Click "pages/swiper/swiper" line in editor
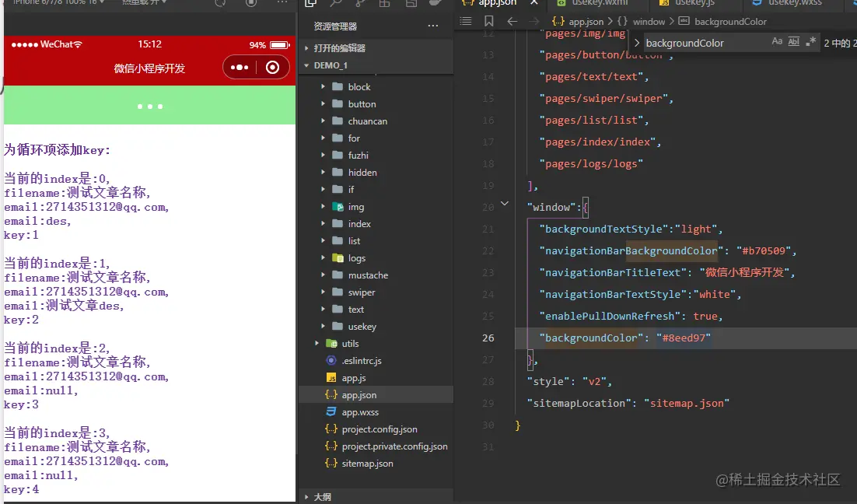 [606, 99]
